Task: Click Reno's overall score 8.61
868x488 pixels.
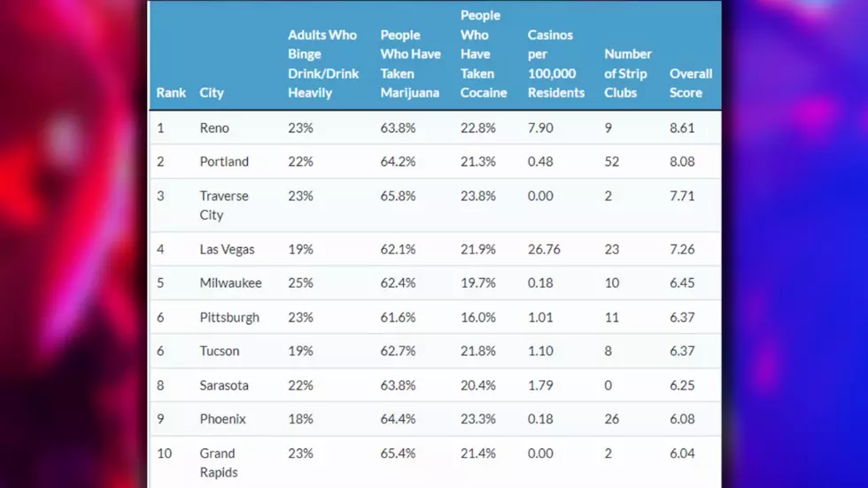Action: point(681,128)
